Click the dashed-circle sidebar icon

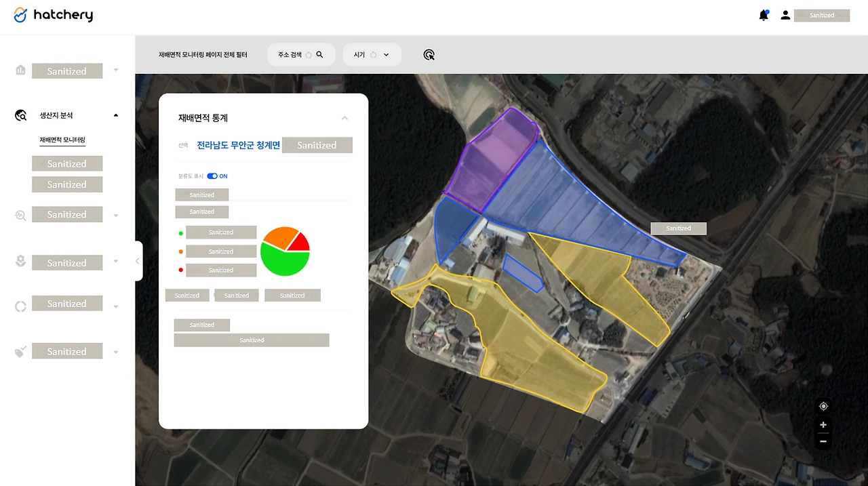point(20,306)
